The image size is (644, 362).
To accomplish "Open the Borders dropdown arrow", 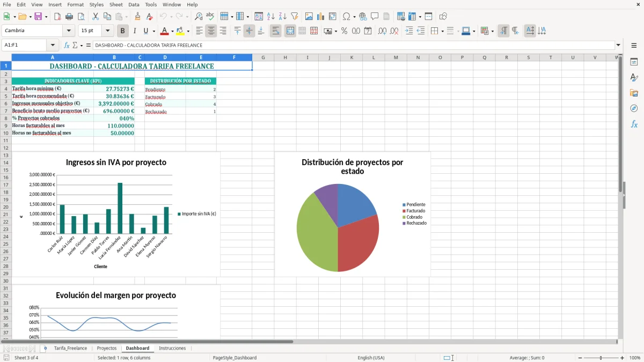I will pyautogui.click(x=442, y=31).
